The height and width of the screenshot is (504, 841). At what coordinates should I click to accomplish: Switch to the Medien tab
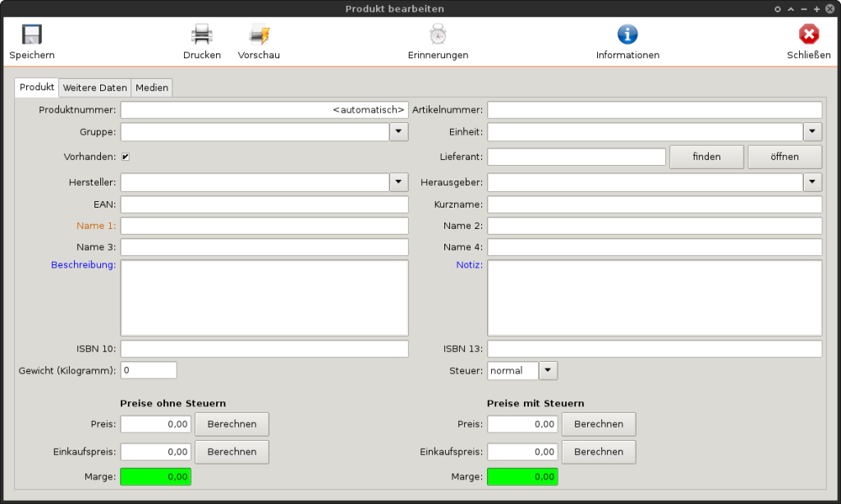152,88
